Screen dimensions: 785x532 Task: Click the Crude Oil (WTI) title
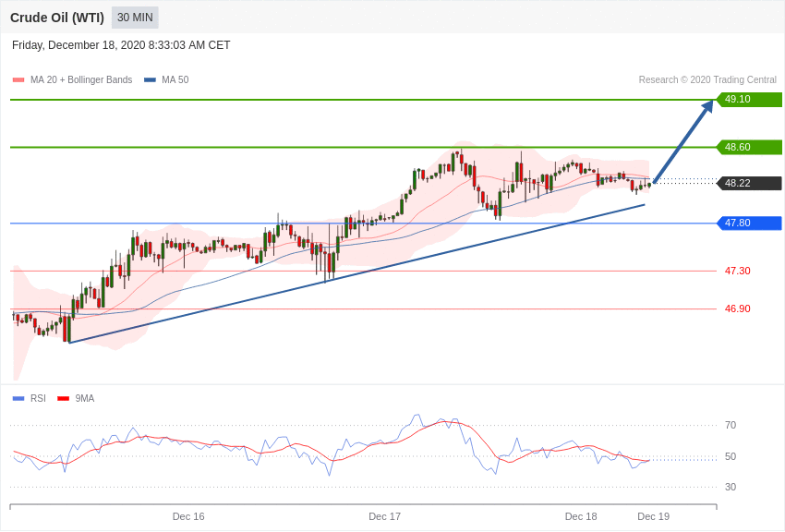pyautogui.click(x=57, y=18)
